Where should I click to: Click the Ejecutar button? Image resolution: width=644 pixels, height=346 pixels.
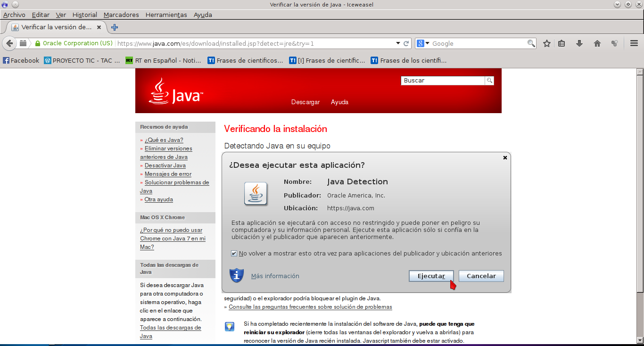point(431,276)
